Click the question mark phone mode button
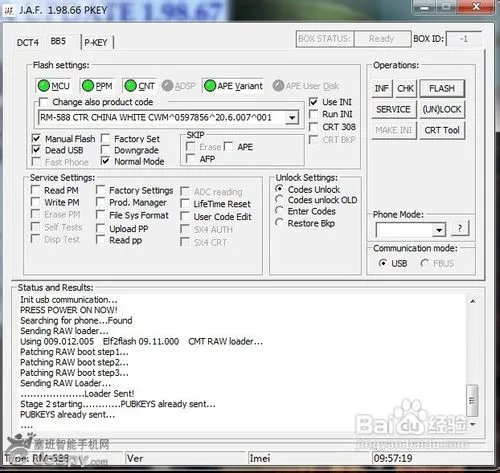This screenshot has height=473, width=500. click(460, 228)
